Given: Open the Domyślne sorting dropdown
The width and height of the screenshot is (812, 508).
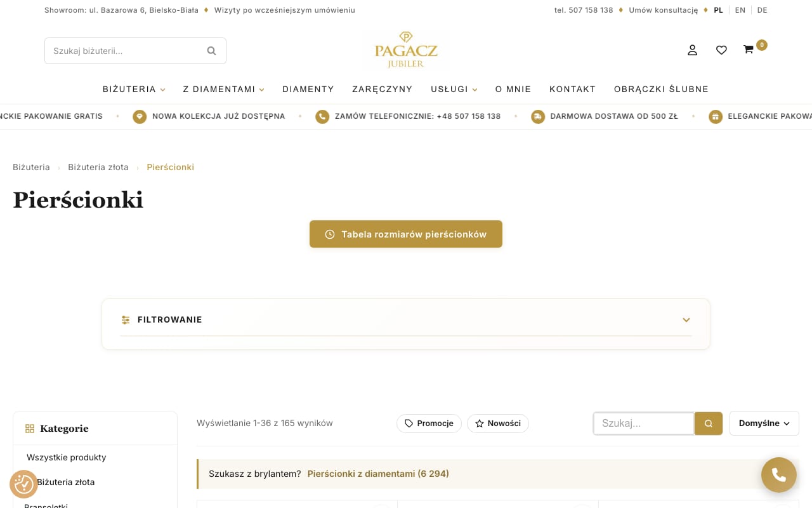Looking at the screenshot, I should 764,424.
